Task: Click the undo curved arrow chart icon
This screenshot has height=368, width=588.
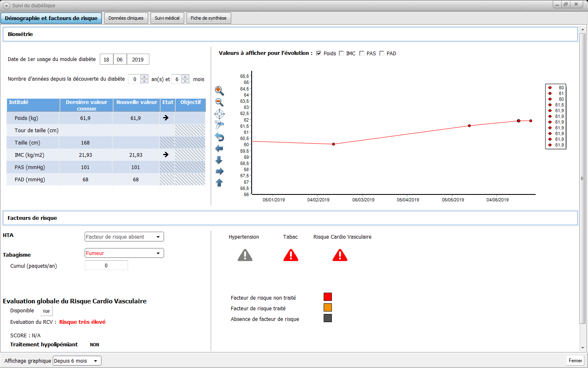Action: (x=219, y=137)
